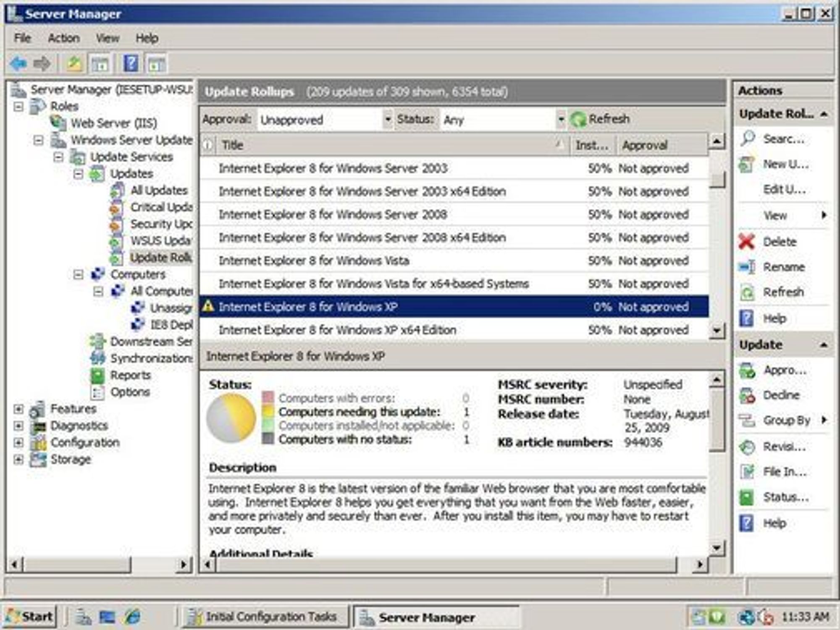
Task: Open the View menu in the menu bar
Action: 108,38
